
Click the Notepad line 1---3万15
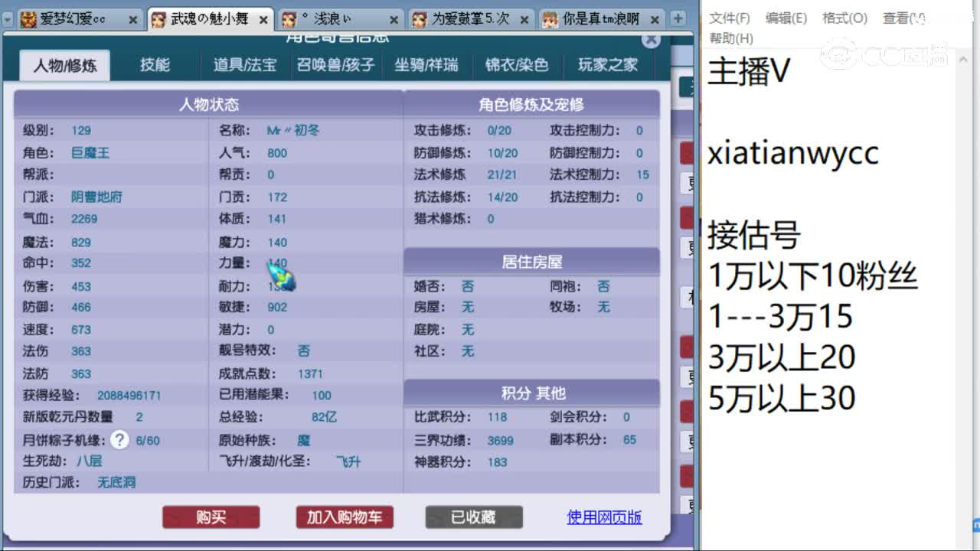780,317
